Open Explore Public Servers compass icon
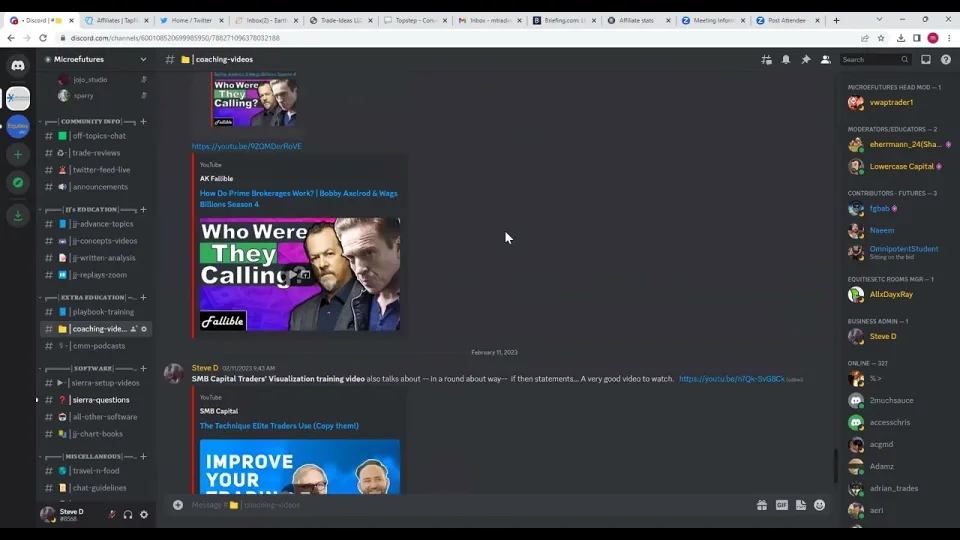The width and height of the screenshot is (960, 540). coord(18,182)
